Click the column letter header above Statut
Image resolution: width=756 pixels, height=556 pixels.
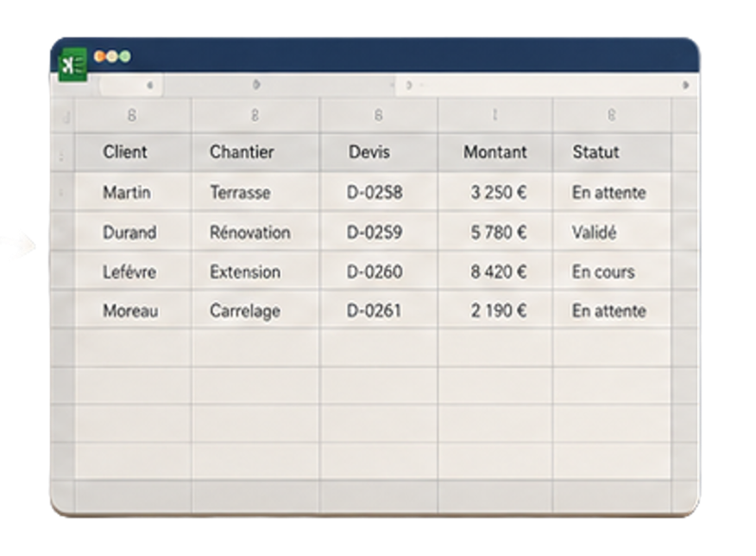pyautogui.click(x=612, y=115)
